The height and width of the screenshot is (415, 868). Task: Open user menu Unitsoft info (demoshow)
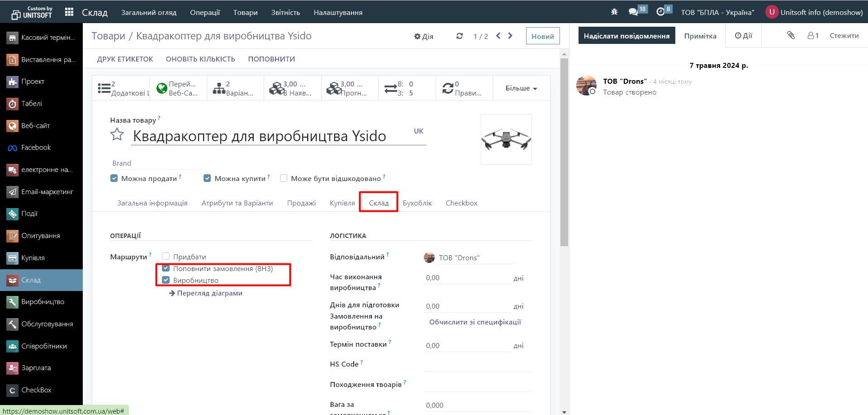(x=814, y=12)
